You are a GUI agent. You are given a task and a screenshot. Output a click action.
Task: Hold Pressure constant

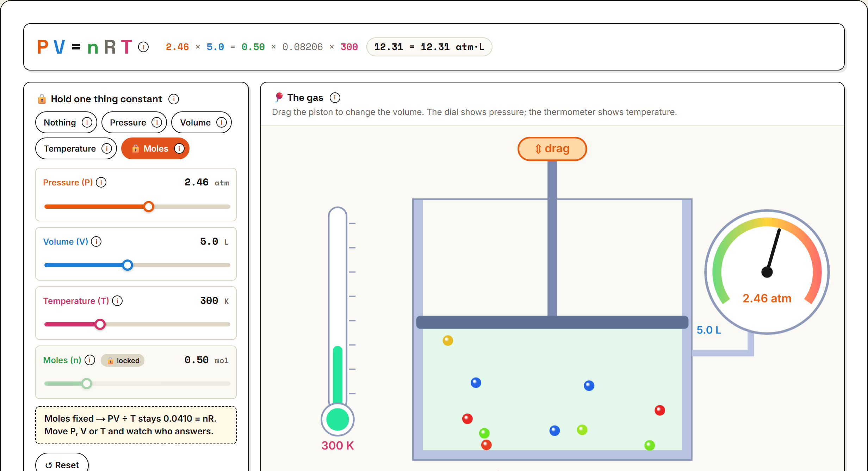[134, 122]
